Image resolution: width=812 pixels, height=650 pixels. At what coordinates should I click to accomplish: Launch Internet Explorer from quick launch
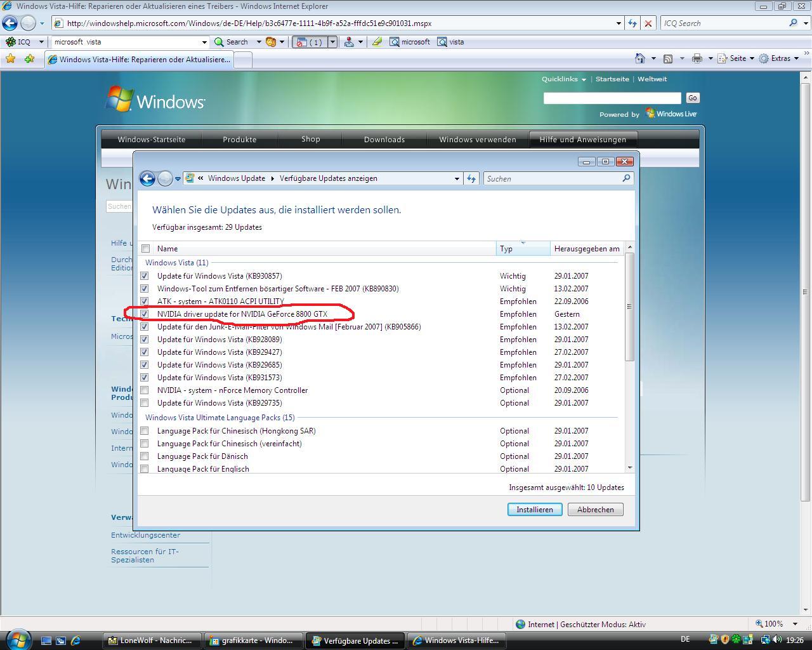click(x=75, y=640)
